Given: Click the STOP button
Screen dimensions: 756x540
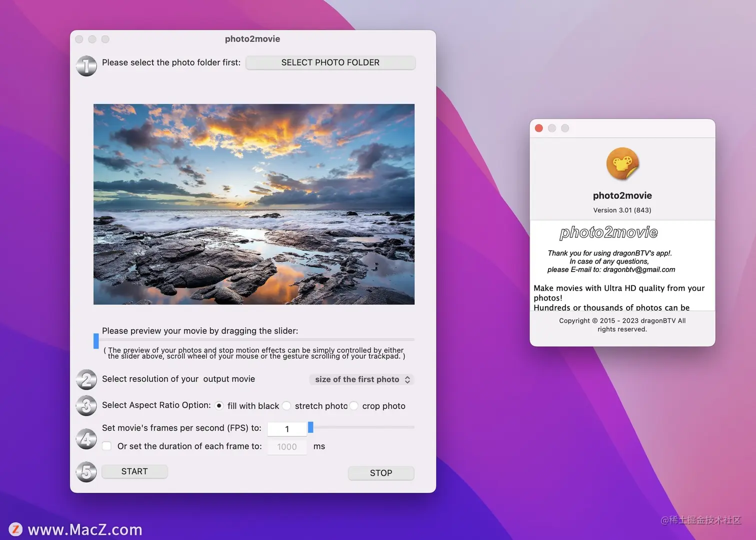Looking at the screenshot, I should [x=381, y=473].
